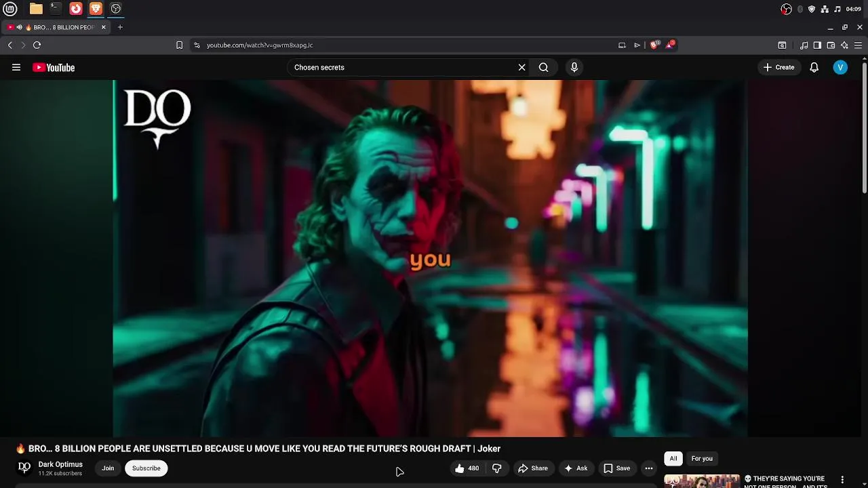Like the video showing 480 likes
This screenshot has width=868, height=488.
pos(467,468)
